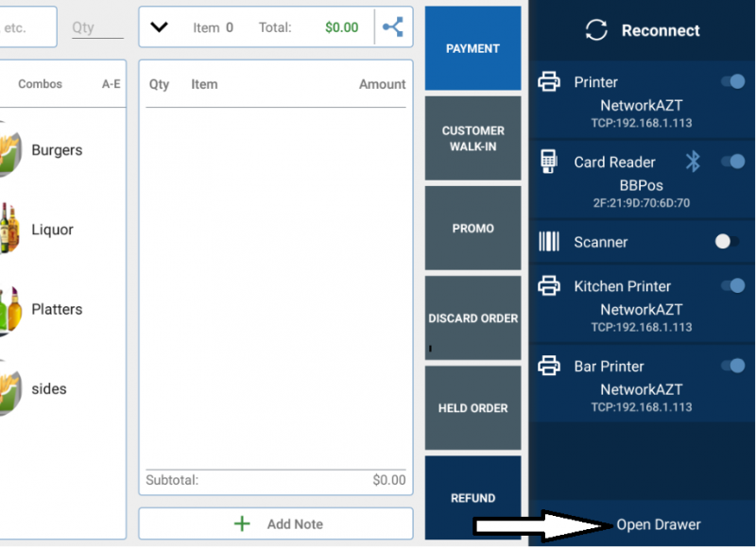Screen dimensions: 756x548
Task: Click the Bluetooth icon next to Card Reader
Action: (x=693, y=162)
